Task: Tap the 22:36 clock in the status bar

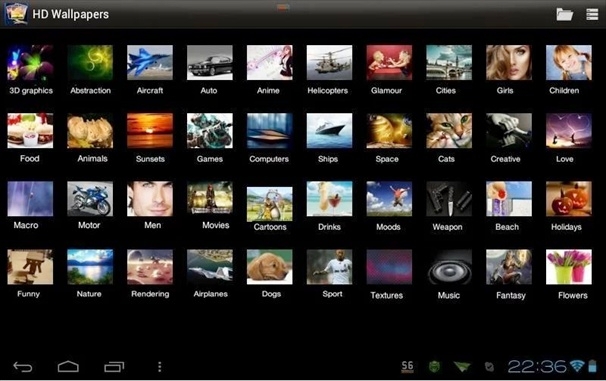Action: [x=537, y=366]
